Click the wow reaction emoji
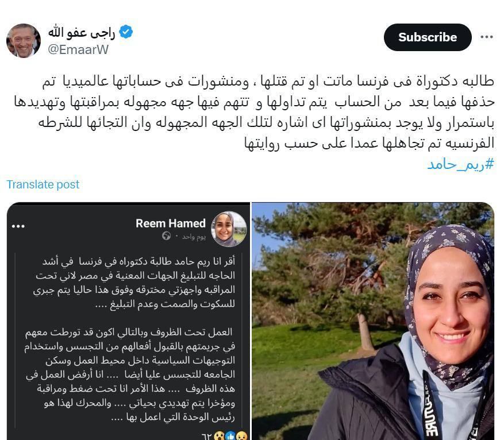This screenshot has height=440, width=504. (219, 436)
